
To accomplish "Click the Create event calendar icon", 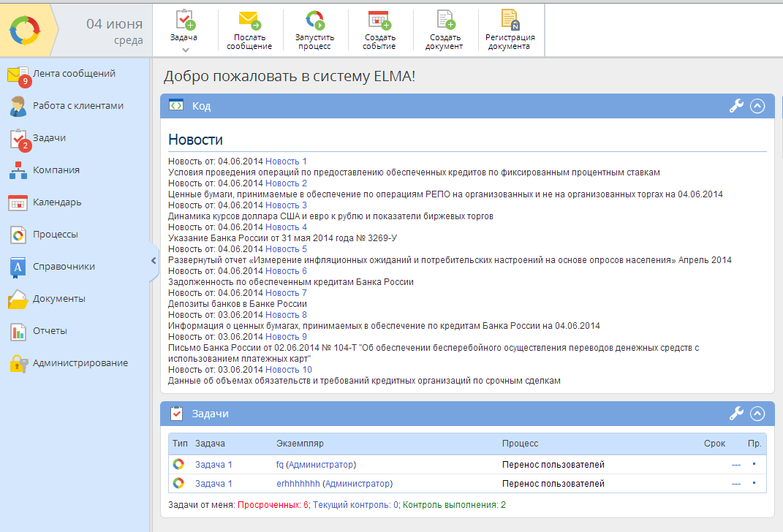I will (379, 20).
